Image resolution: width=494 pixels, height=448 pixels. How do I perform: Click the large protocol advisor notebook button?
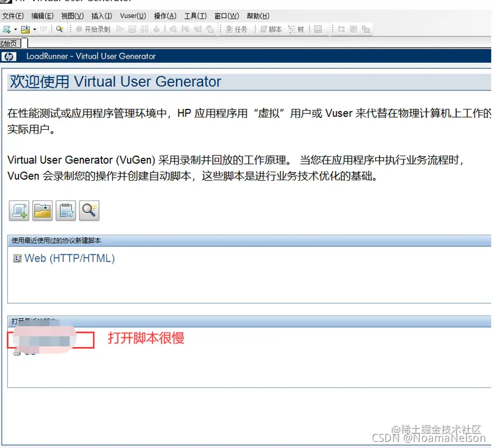coord(66,211)
